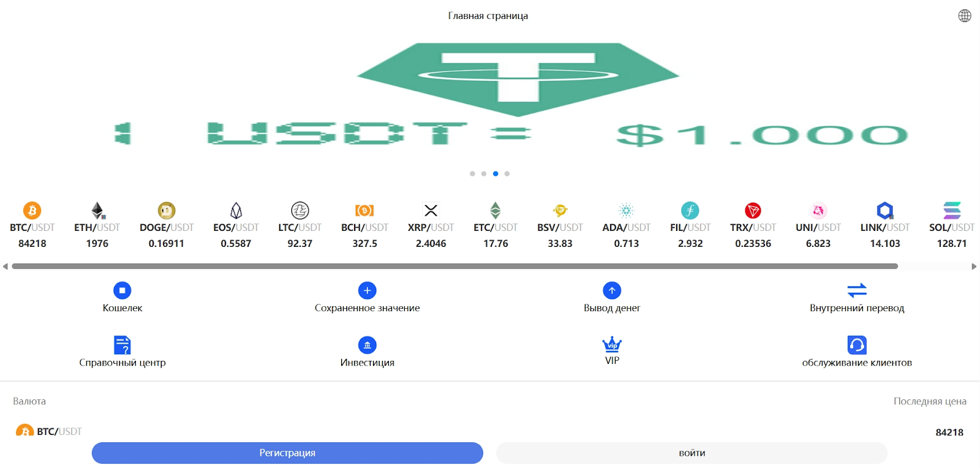980x468 pixels.
Task: Go to last carousel banner dot
Action: coord(507,174)
